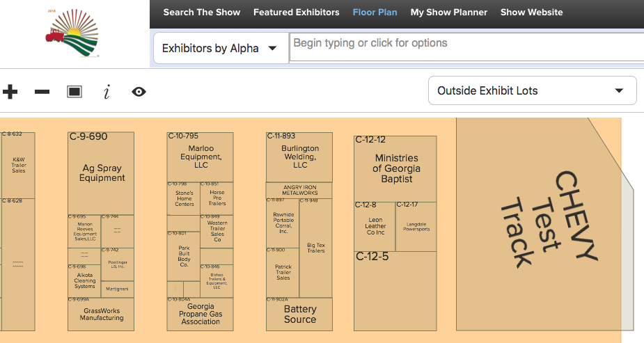Open the information icon
The height and width of the screenshot is (343, 644).
(107, 92)
